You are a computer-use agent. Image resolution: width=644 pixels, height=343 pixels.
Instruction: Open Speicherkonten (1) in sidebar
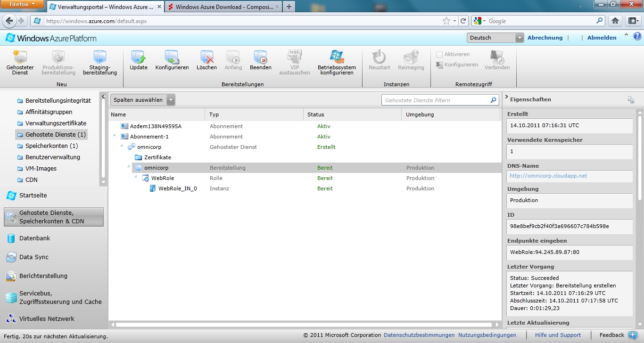tap(51, 146)
